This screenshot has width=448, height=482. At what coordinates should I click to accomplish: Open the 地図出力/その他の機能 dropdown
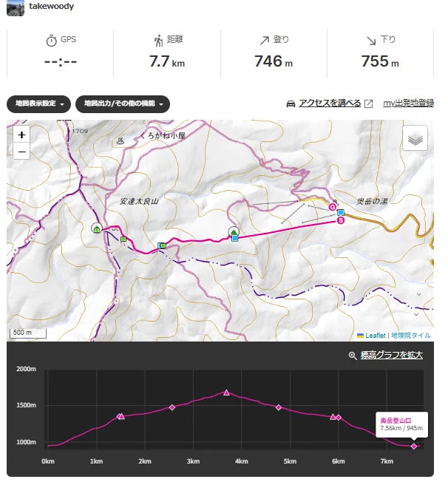click(123, 104)
